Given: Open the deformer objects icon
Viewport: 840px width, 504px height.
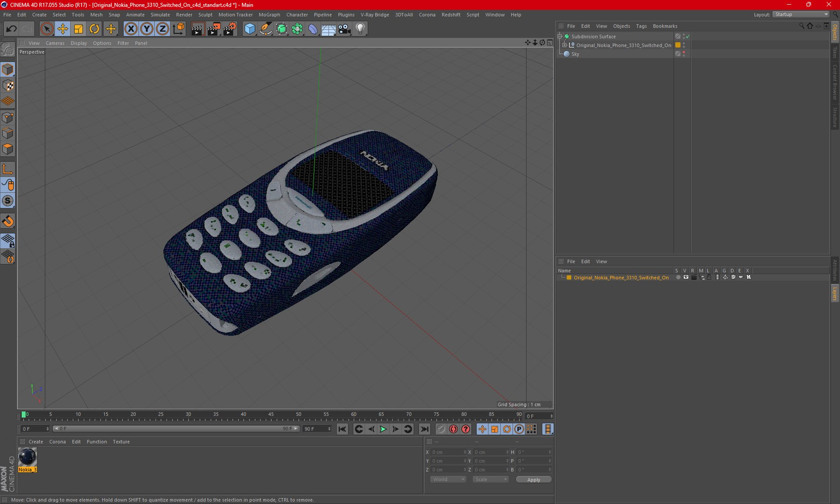Looking at the screenshot, I should [x=313, y=29].
